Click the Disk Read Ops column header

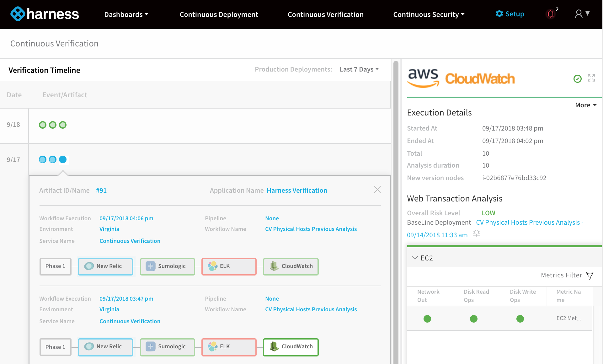click(x=476, y=296)
